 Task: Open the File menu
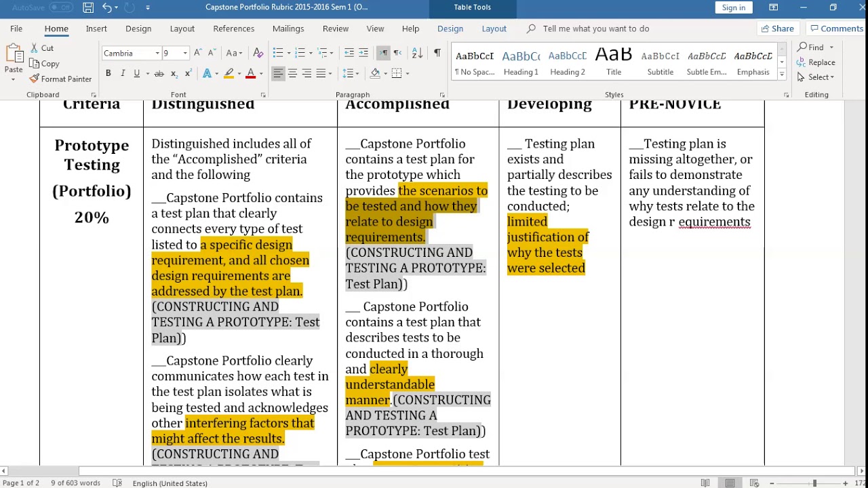point(16,28)
